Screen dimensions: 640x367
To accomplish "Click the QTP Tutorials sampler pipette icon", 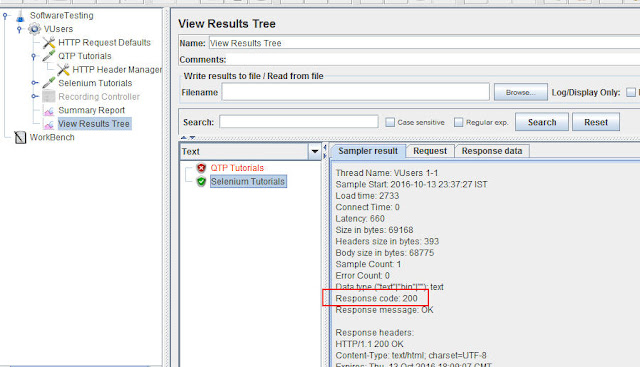I will click(49, 56).
